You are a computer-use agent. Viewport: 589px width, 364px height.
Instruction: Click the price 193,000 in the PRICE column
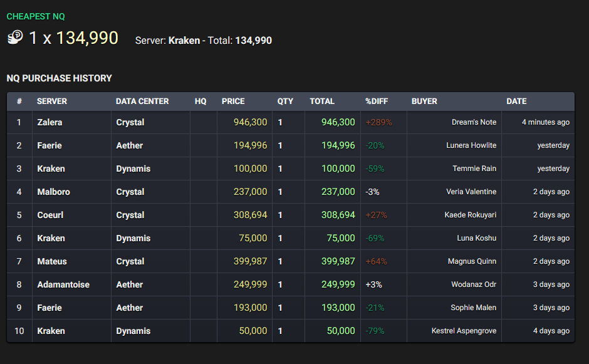point(250,308)
